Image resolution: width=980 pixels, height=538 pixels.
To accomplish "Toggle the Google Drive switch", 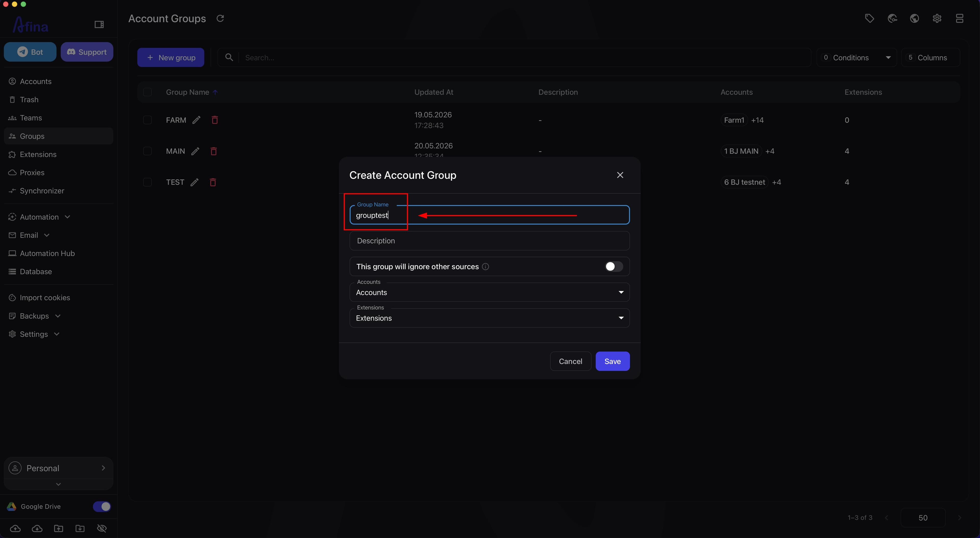I will click(x=102, y=507).
